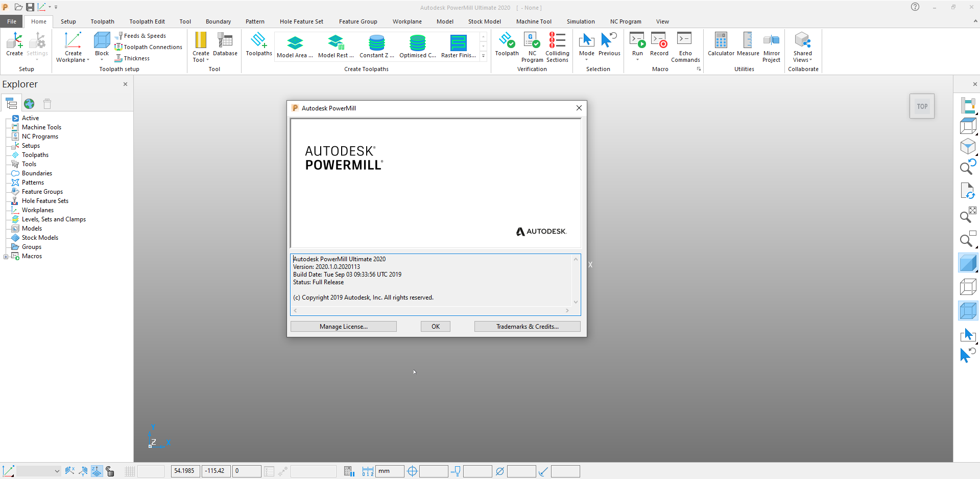The image size is (980, 479).
Task: Switch to the View ribbon tab
Action: pos(662,21)
